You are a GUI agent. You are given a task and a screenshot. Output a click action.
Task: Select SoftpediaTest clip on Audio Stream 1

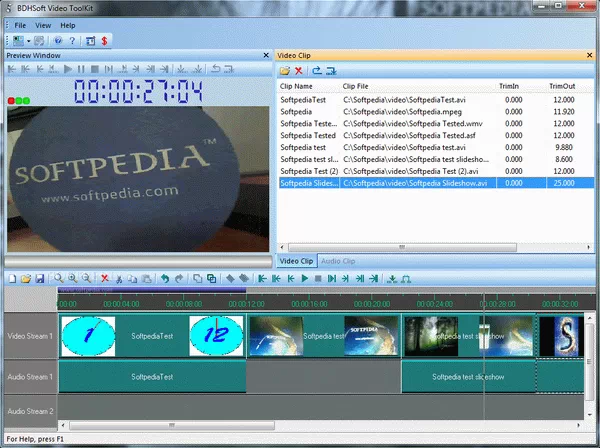(x=152, y=377)
